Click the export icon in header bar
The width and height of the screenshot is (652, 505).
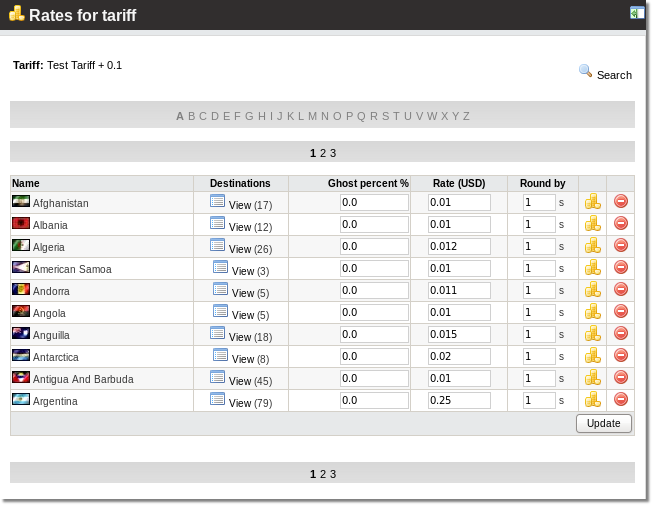[637, 13]
